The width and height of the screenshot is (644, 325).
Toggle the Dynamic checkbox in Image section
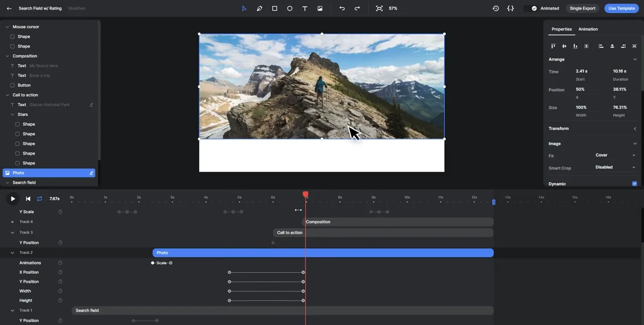point(634,184)
